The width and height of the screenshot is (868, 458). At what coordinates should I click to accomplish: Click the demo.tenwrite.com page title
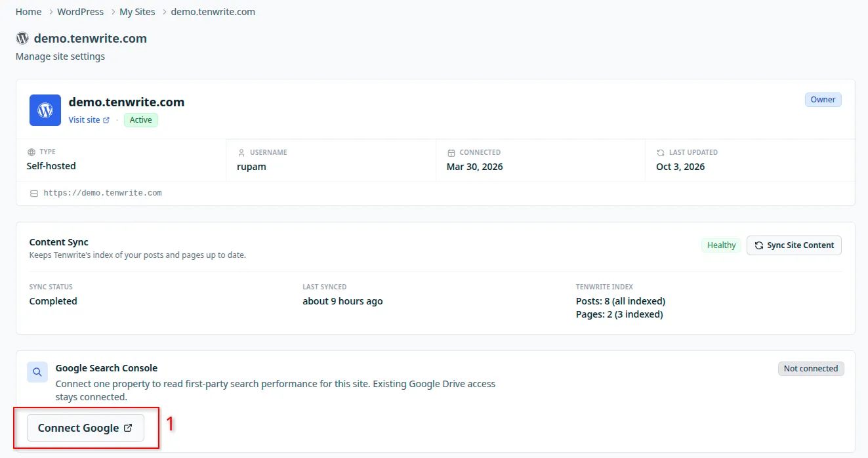pos(91,38)
